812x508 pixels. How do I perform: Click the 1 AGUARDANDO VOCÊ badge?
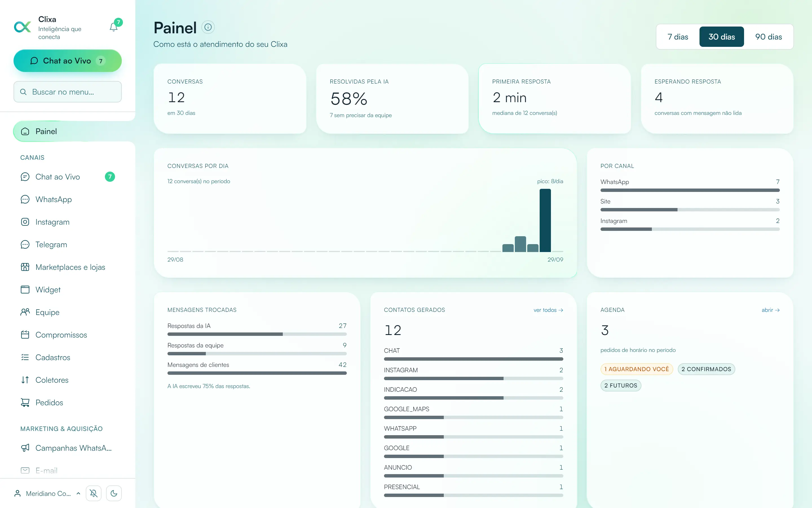(x=637, y=369)
